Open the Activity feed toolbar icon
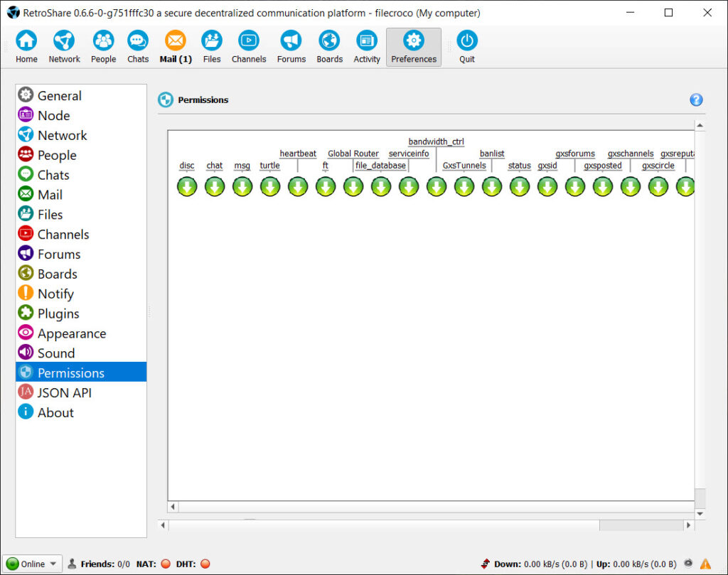Viewport: 728px width, 575px height. coord(367,47)
